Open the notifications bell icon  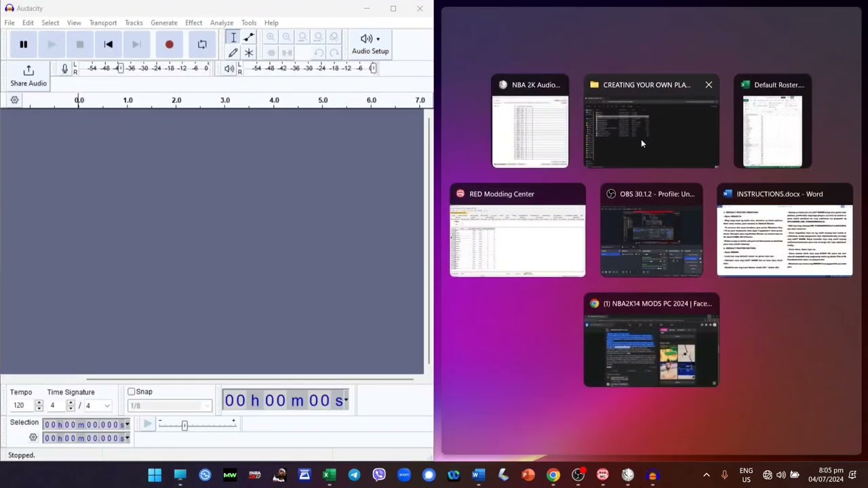coord(853,475)
